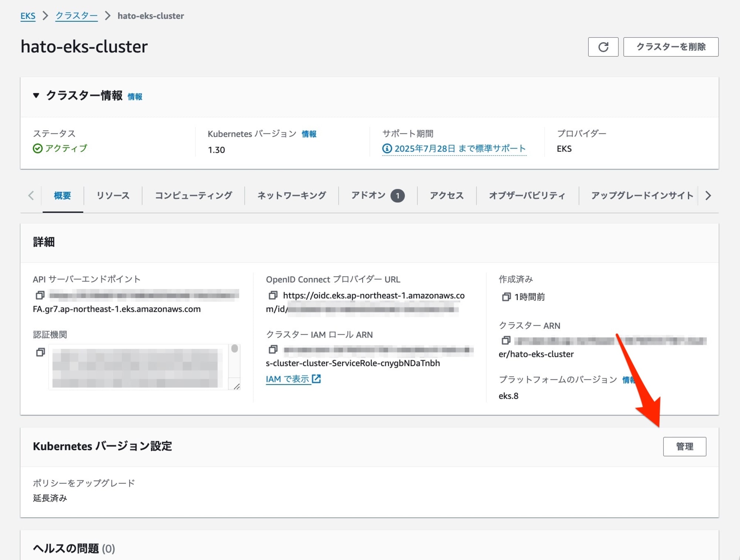Screen dimensions: 740x560
Task: Open the コンピューティング tab
Action: (x=194, y=196)
